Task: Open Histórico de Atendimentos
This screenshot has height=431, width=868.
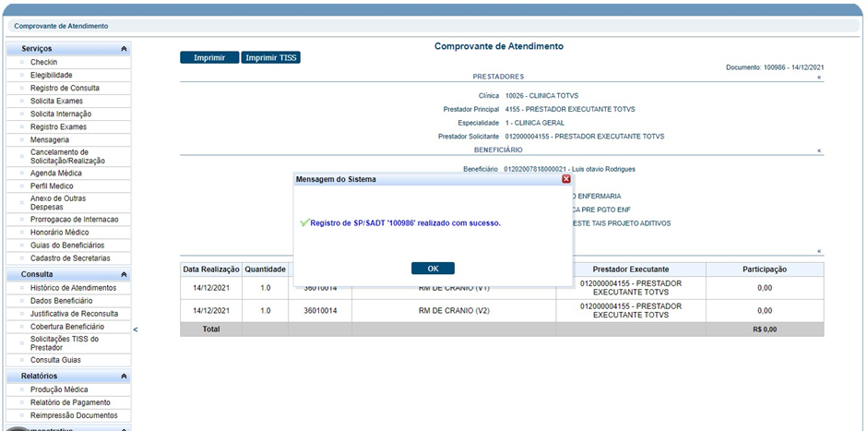Action: pyautogui.click(x=74, y=288)
